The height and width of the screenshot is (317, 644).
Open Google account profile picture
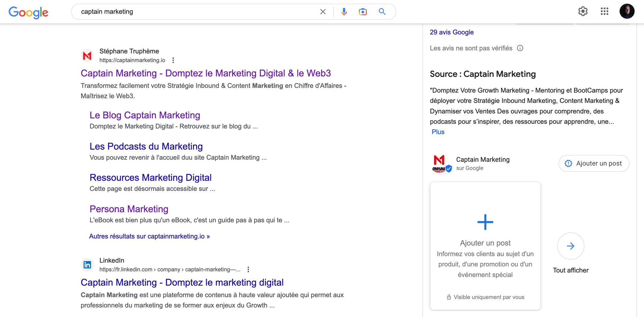tap(627, 11)
